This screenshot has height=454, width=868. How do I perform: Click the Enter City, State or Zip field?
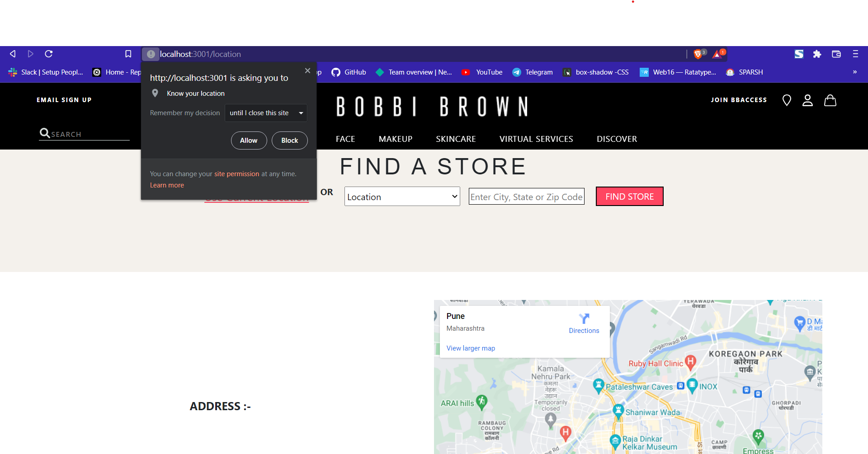tap(527, 197)
